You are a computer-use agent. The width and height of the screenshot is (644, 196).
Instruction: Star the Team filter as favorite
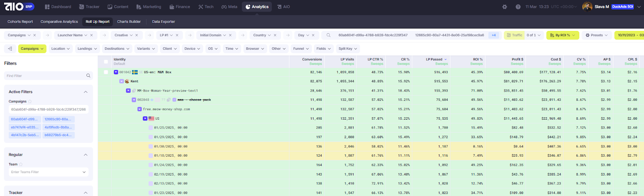[21, 164]
